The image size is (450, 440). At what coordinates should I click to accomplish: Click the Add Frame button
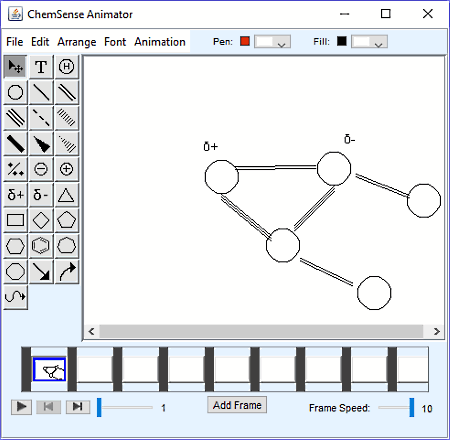[x=237, y=405]
